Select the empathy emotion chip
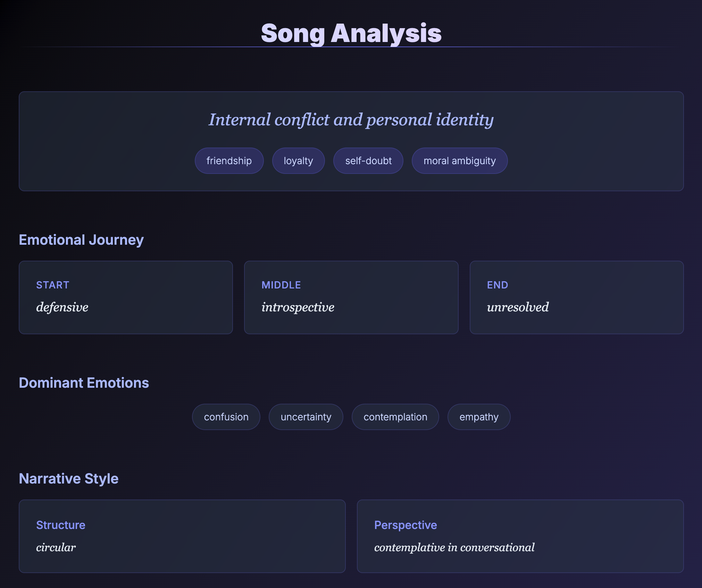Image resolution: width=702 pixels, height=588 pixels. [x=479, y=417]
